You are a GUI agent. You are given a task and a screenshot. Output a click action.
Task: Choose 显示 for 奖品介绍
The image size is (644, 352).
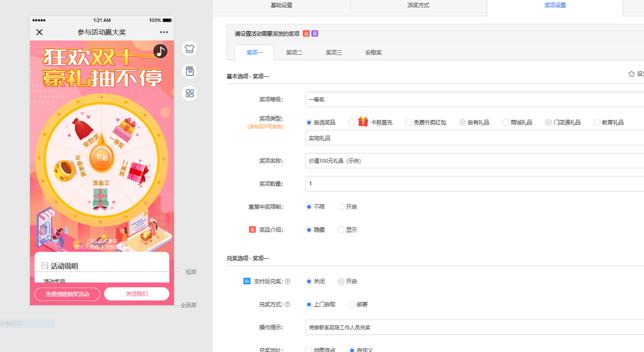341,230
